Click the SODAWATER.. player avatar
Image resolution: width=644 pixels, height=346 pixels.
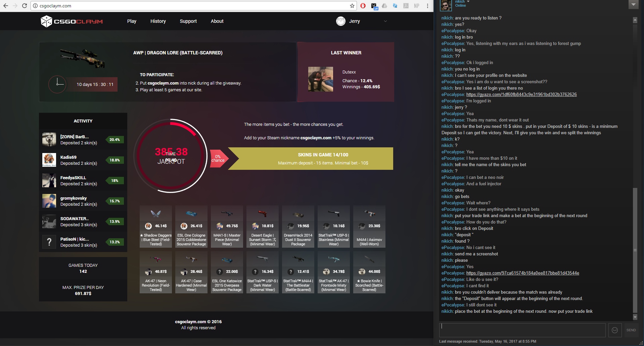pyautogui.click(x=49, y=221)
